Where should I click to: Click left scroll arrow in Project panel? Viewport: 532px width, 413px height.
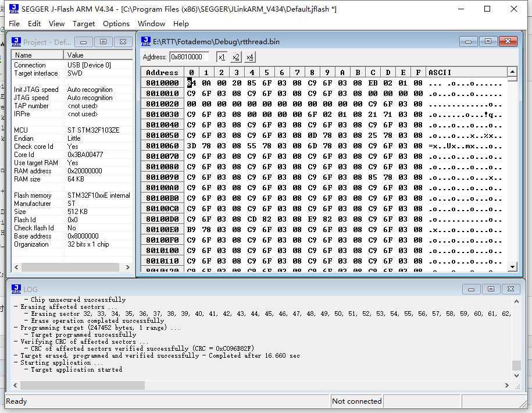tap(16, 268)
